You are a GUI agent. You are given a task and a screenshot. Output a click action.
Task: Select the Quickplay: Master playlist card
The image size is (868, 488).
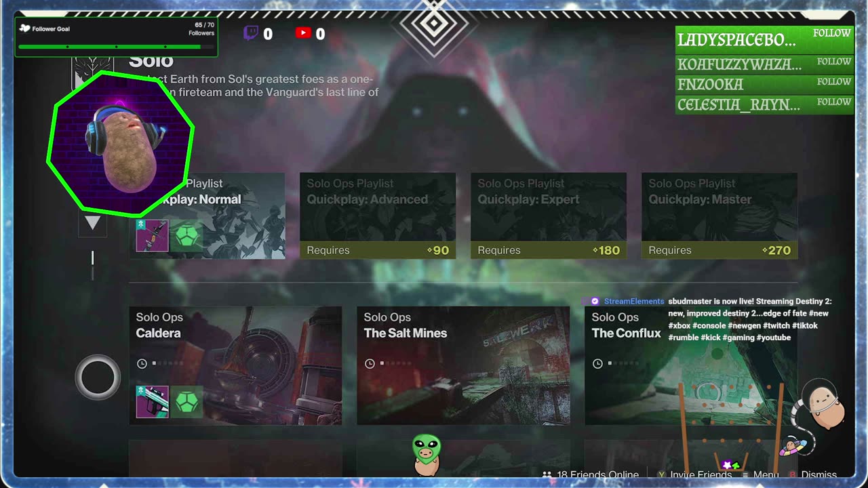coord(719,216)
